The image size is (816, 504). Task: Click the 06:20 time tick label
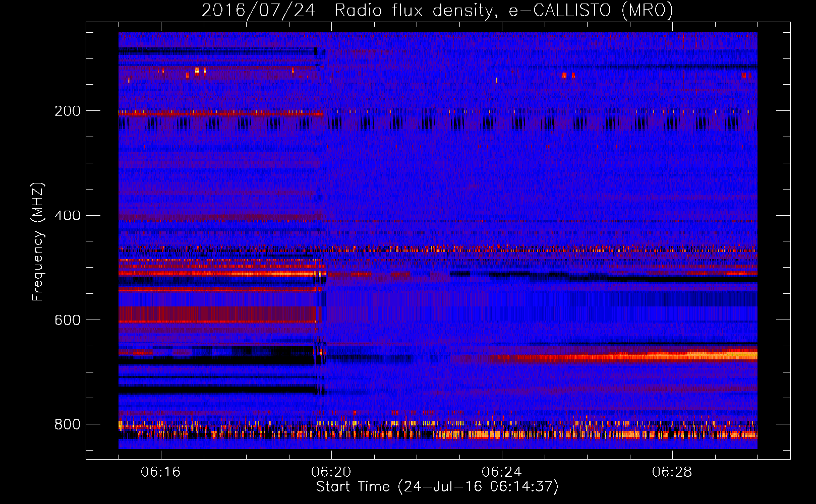(331, 472)
